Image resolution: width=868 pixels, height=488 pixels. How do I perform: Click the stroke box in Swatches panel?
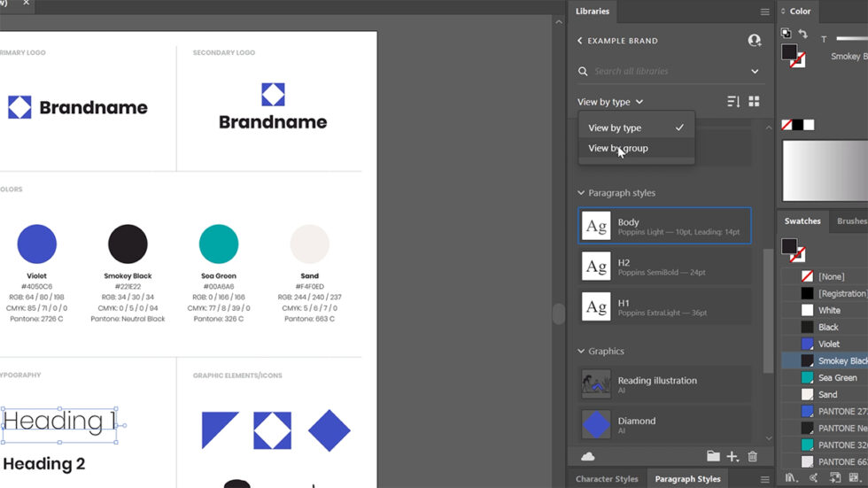tap(798, 254)
